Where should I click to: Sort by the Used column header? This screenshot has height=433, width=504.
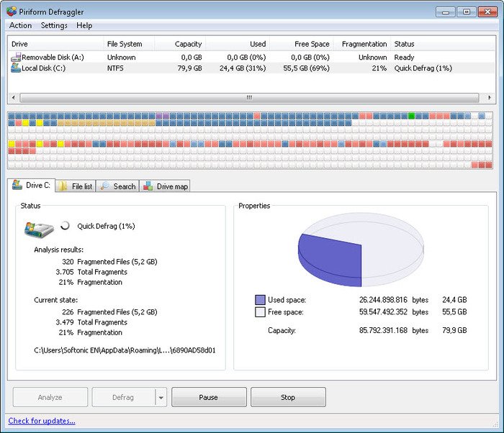tap(238, 44)
